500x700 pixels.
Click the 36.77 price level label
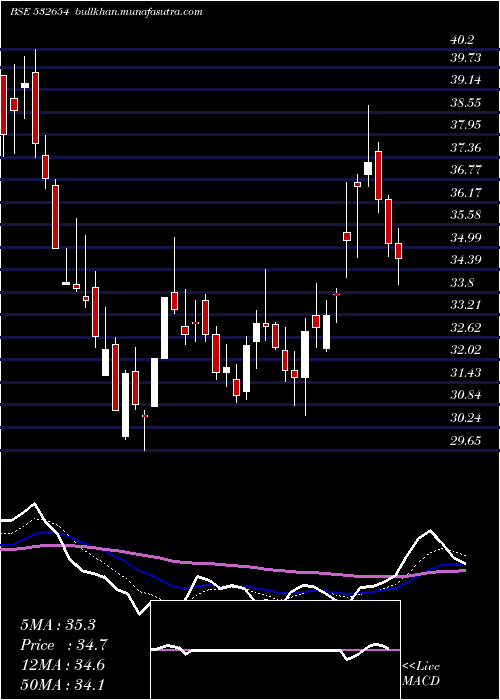(x=465, y=170)
